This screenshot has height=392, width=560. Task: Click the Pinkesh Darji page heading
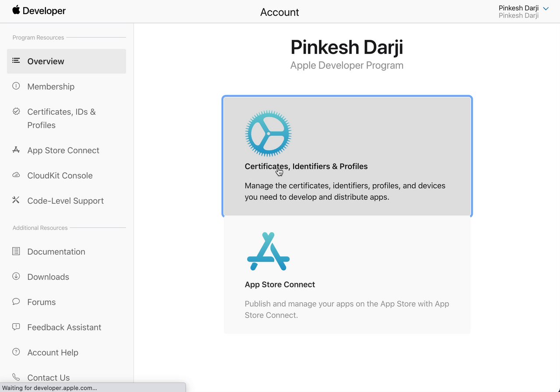pos(347,47)
